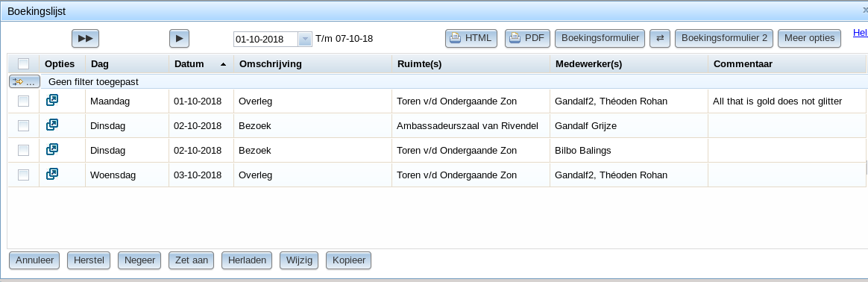Open the date picker dropdown arrow

point(305,40)
